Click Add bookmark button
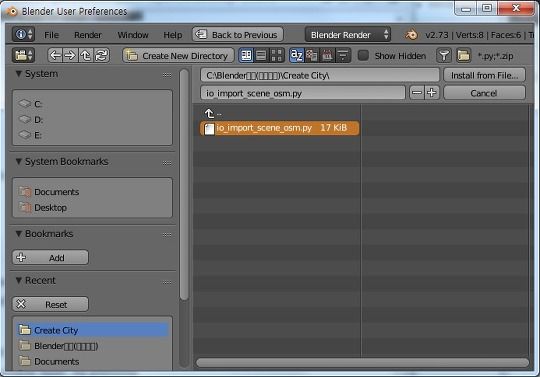 pos(50,258)
